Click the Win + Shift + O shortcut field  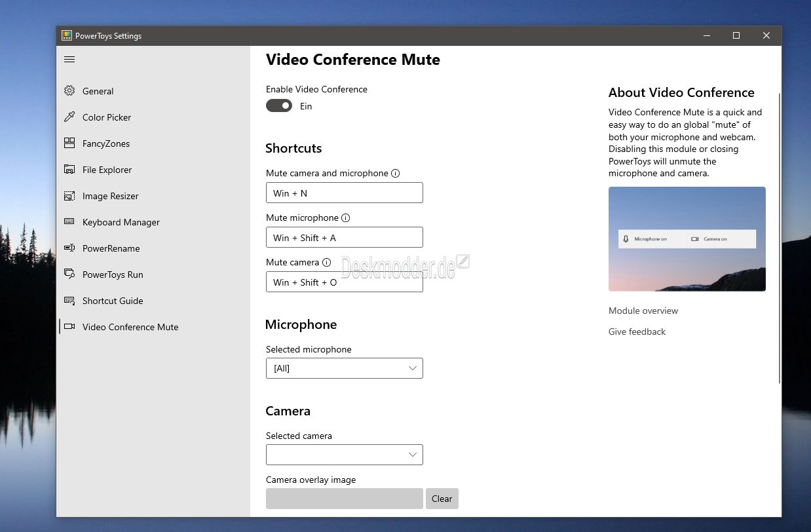tap(345, 282)
